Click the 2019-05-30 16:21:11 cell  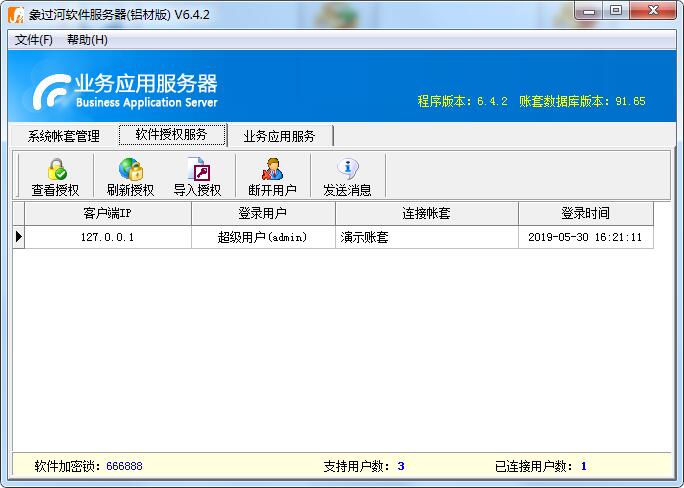(586, 237)
